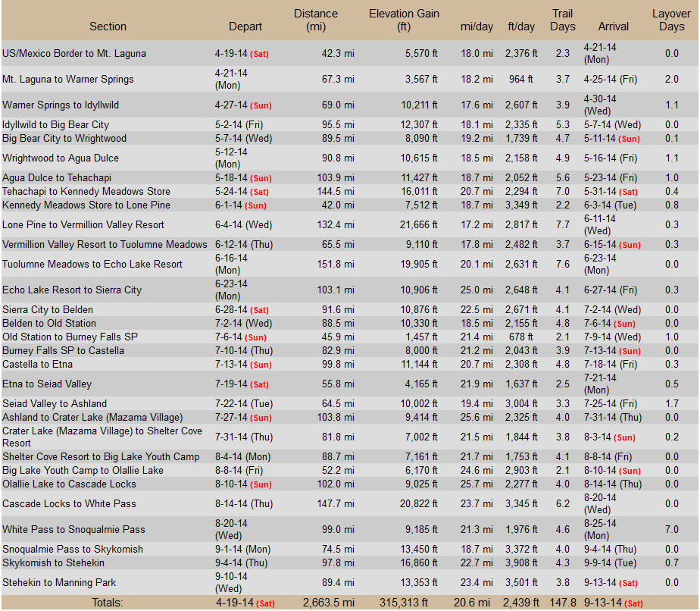700x611 pixels.
Task: Select 'Kennedy Meadows Store to Lone Pine' section
Action: (86, 205)
